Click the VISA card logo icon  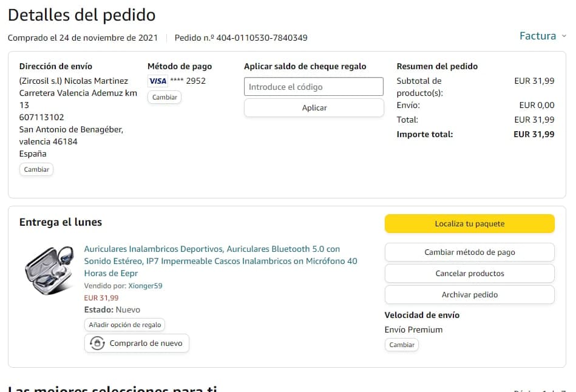pos(158,81)
